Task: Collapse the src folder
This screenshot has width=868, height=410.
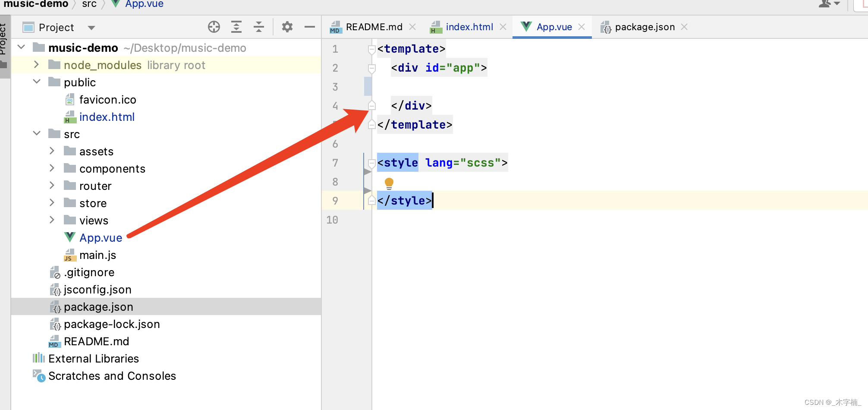Action: (x=37, y=133)
